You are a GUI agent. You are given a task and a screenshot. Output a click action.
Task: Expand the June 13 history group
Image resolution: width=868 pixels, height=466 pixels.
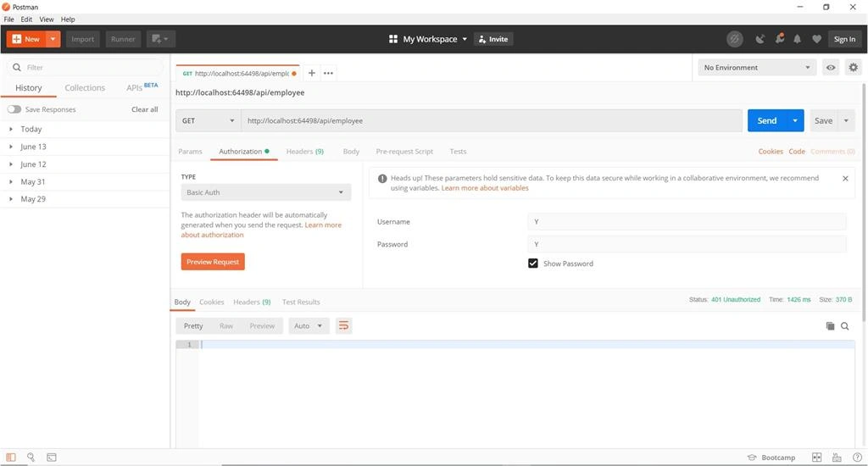pyautogui.click(x=86, y=147)
